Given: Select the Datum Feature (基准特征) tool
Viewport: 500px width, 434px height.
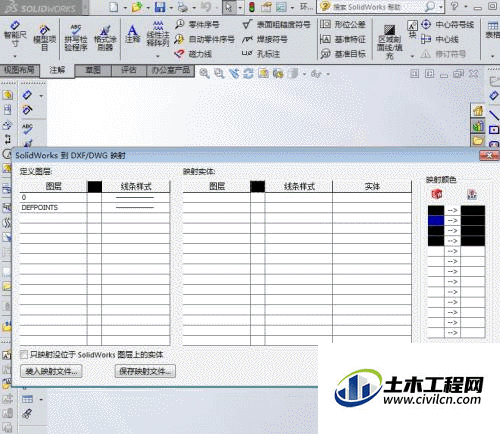Looking at the screenshot, I should coord(343,39).
